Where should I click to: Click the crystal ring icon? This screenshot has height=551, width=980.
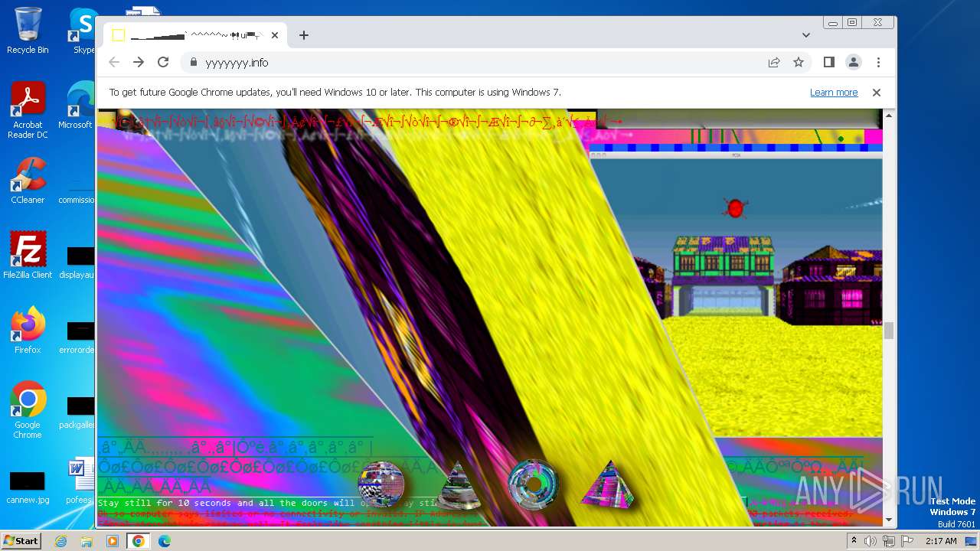point(534,484)
